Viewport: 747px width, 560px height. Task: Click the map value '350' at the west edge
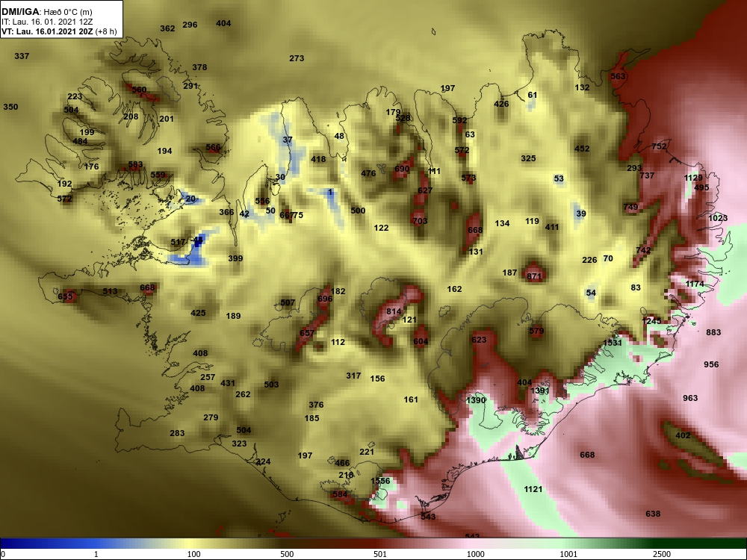[10, 107]
